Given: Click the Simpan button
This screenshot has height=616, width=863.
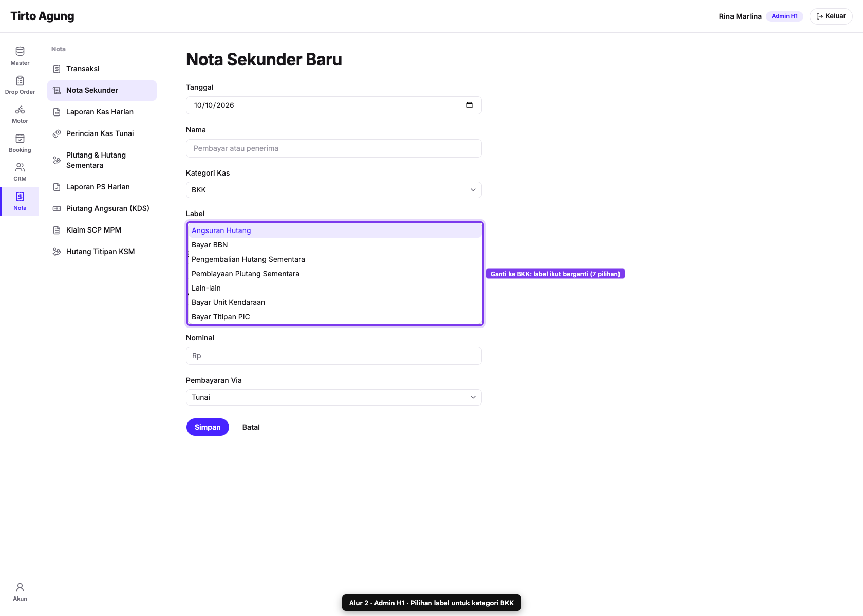Looking at the screenshot, I should point(208,427).
